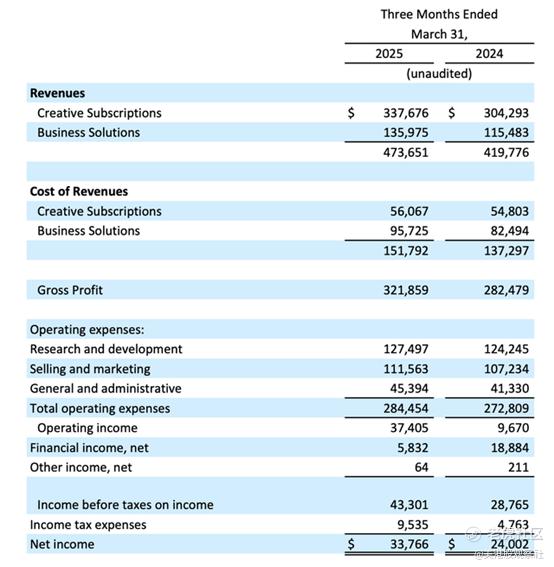This screenshot has width=554, height=567.
Task: Select the Revenues section heading
Action: click(57, 93)
